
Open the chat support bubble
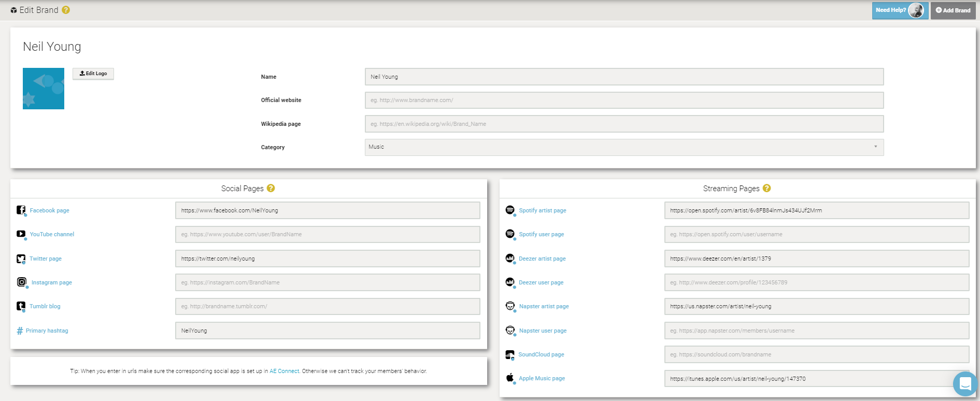965,384
